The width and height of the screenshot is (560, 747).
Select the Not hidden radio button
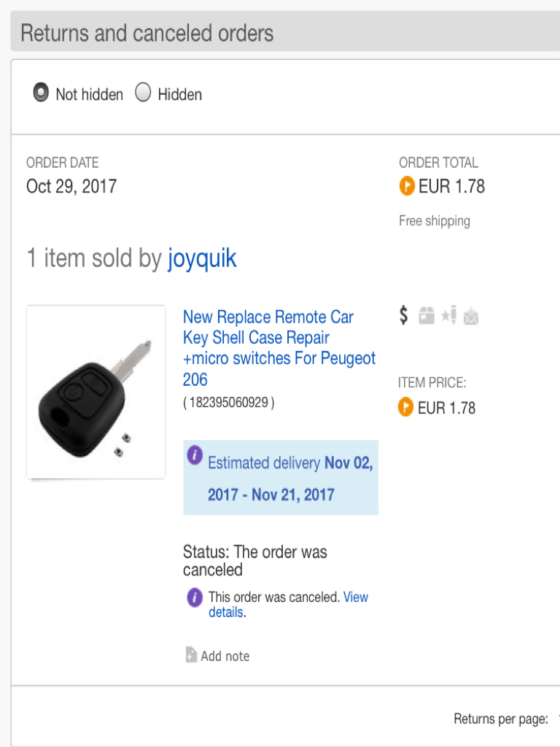click(41, 93)
